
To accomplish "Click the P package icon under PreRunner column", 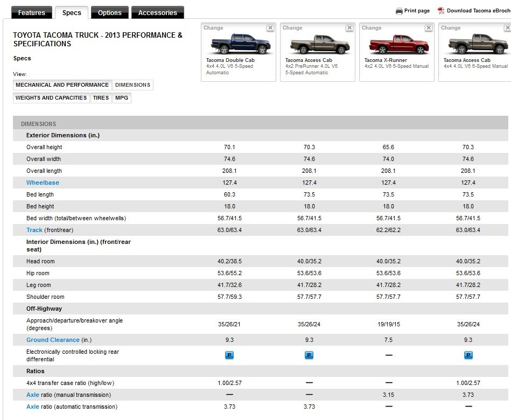I will click(309, 355).
